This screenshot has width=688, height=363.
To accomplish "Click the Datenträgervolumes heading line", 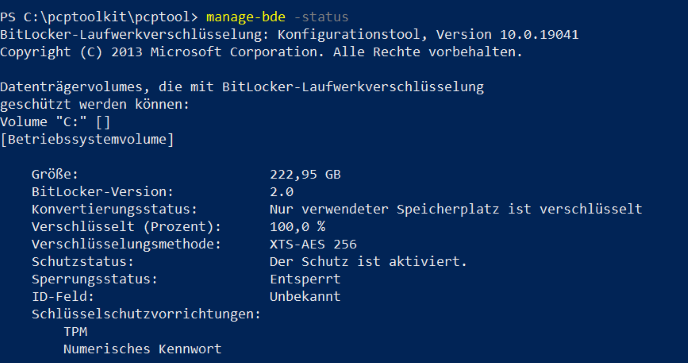I will pos(242,87).
